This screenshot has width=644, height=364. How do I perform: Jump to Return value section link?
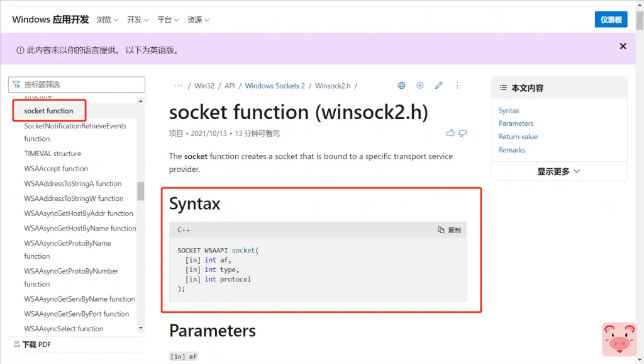pyautogui.click(x=518, y=137)
